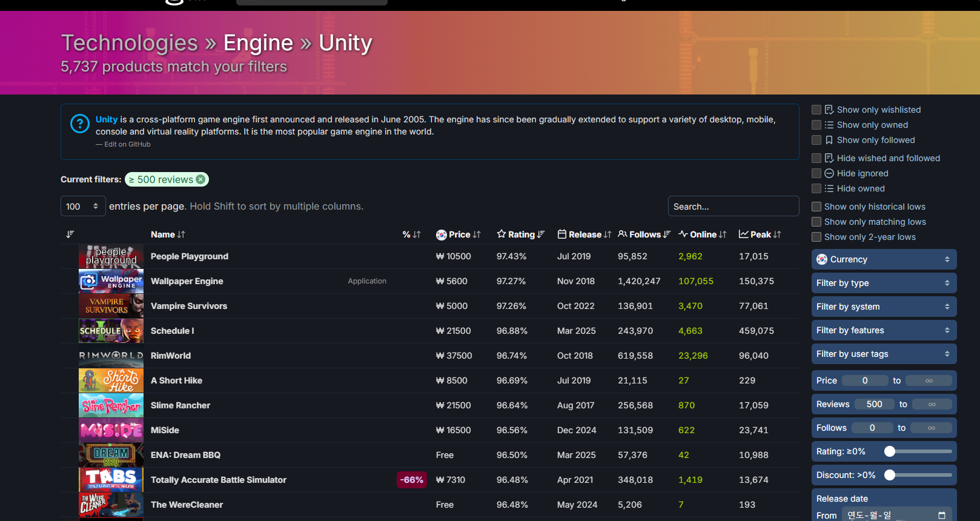Viewport: 980px width, 521px height.
Task: Follow the Edit on GitHub link
Action: (x=127, y=144)
